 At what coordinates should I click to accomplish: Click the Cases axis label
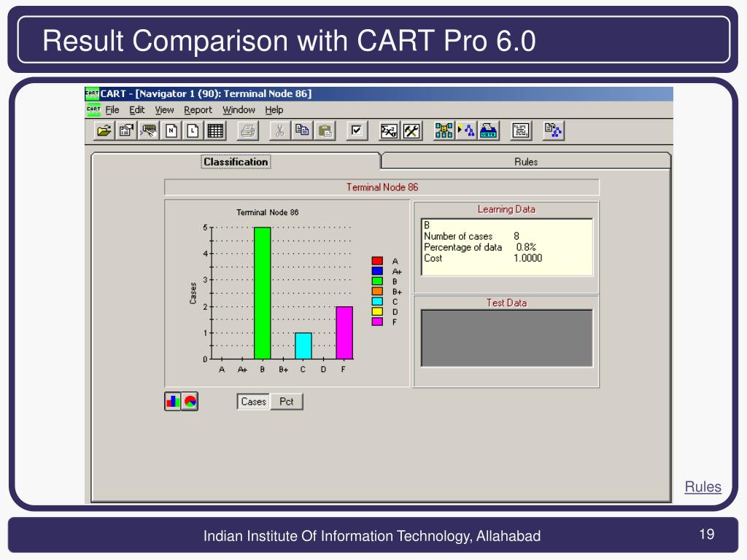click(x=193, y=293)
